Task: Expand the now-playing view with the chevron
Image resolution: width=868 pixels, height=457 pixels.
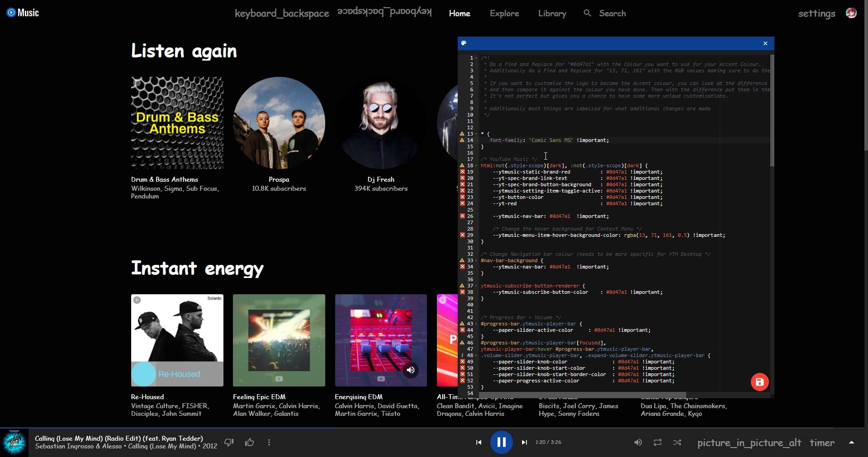Action: point(852,443)
